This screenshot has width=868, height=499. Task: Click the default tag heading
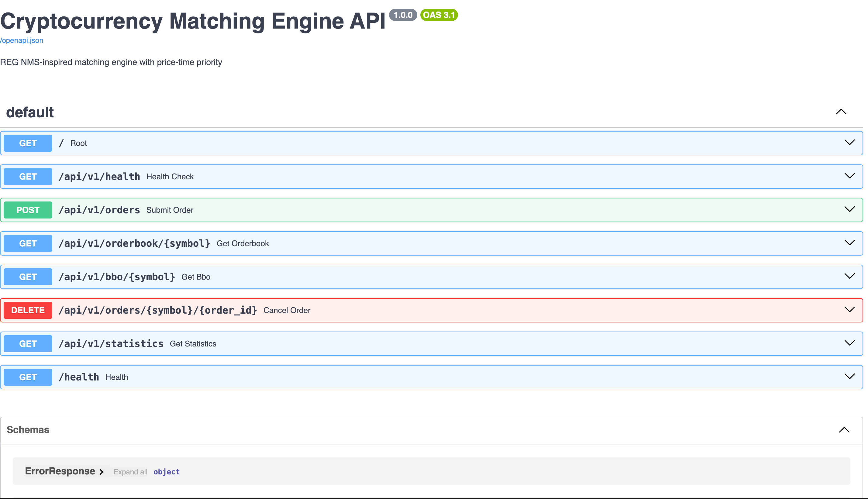(x=30, y=112)
